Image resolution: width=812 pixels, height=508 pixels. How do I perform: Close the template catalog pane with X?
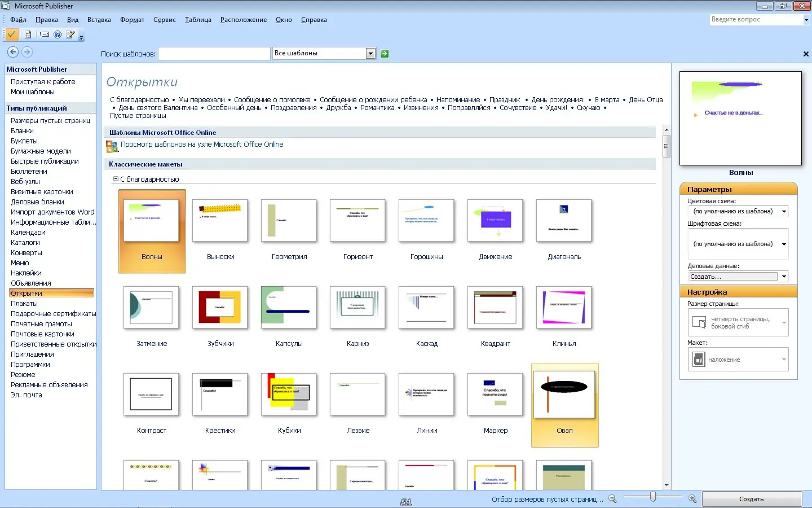point(806,54)
